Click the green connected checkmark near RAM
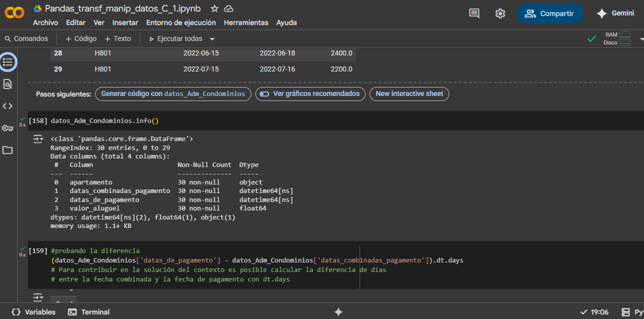Screen dimensions: 644x319 pos(591,38)
